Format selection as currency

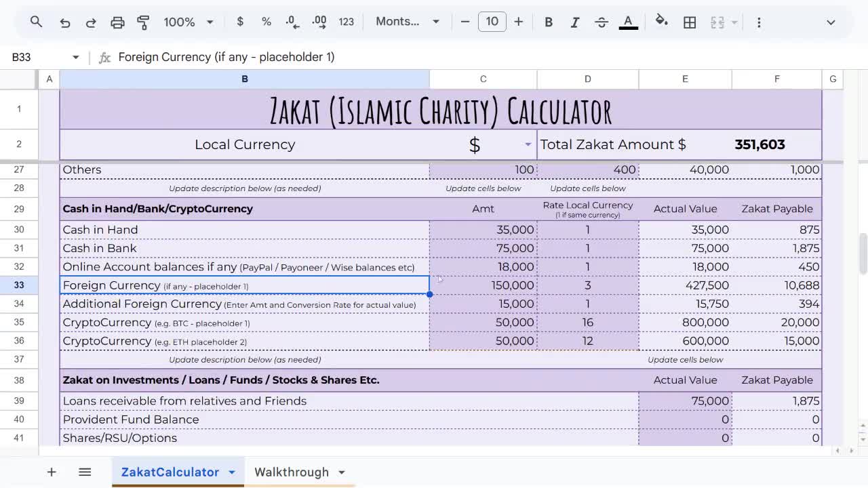[239, 22]
